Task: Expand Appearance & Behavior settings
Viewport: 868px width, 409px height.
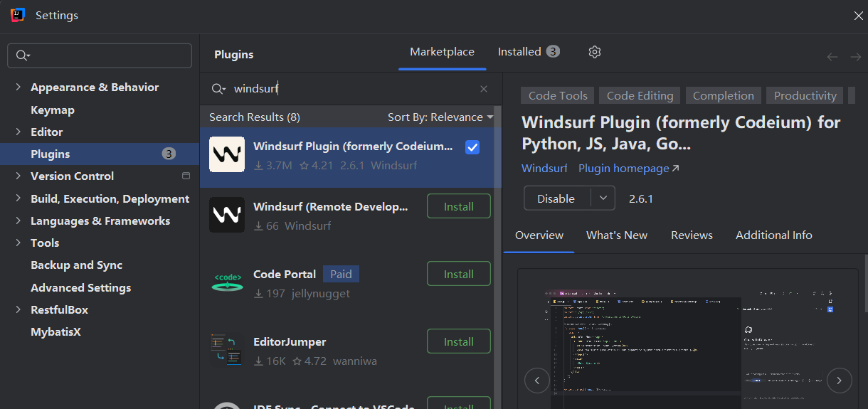Action: point(18,87)
